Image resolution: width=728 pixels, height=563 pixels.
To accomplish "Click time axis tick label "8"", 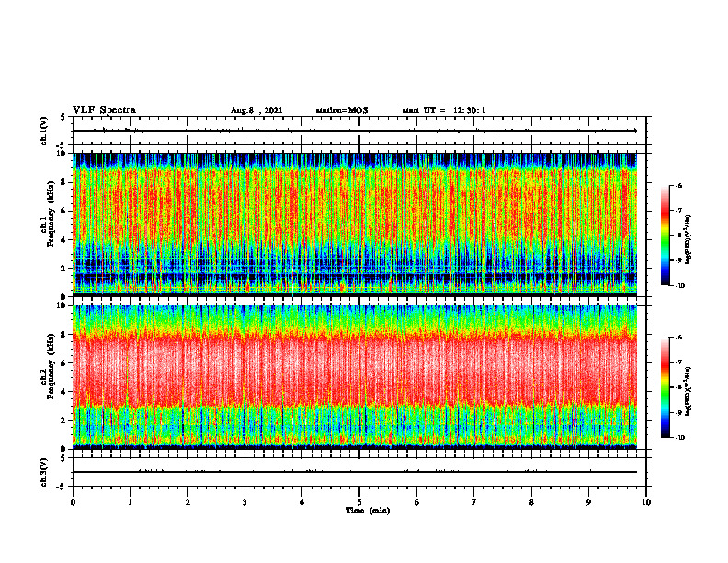I will [x=531, y=502].
